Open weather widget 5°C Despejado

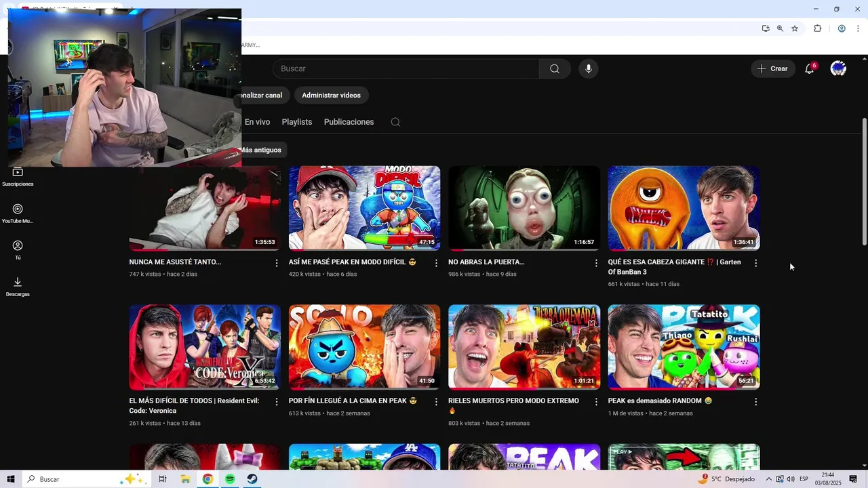click(x=727, y=479)
